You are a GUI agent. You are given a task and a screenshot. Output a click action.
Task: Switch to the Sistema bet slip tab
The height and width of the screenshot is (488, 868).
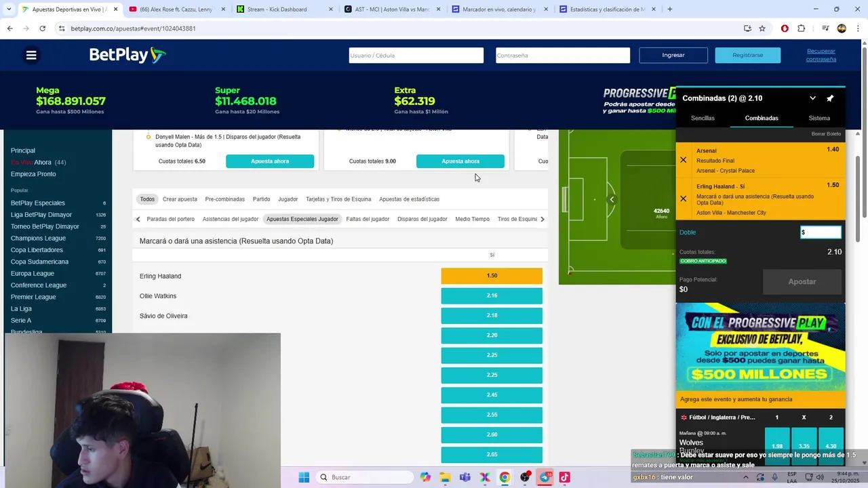(819, 118)
